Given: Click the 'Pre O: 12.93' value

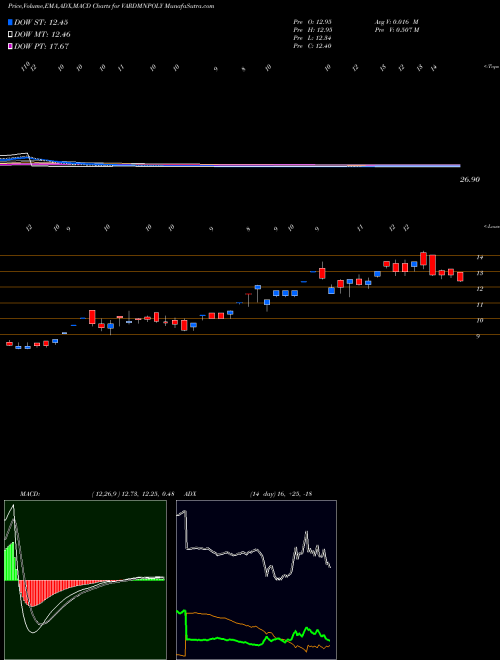Looking at the screenshot, I should coord(312,22).
